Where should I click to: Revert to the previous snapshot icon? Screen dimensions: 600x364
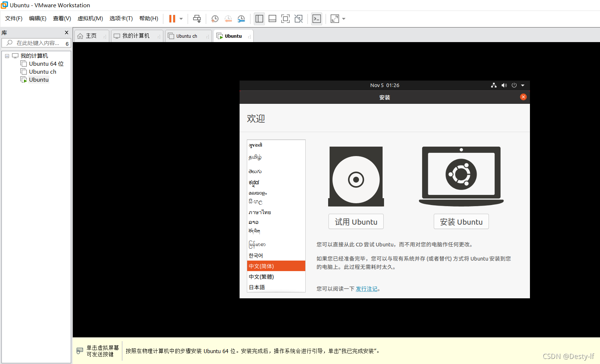tap(228, 19)
